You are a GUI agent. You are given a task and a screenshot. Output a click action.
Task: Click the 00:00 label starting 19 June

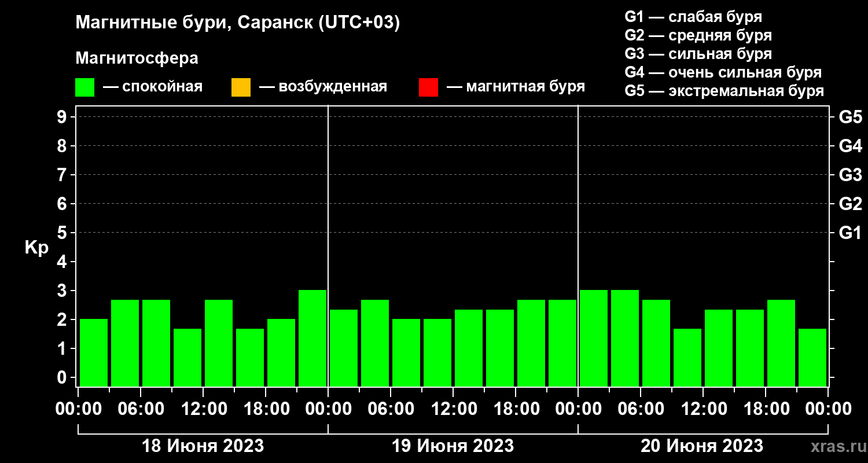pos(328,409)
